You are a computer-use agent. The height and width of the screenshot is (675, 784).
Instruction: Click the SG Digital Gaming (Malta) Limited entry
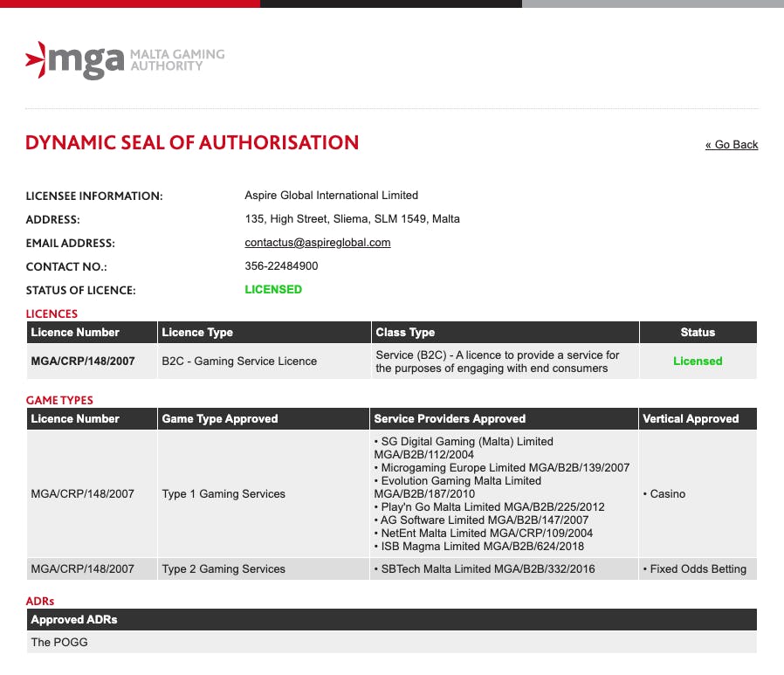point(464,448)
